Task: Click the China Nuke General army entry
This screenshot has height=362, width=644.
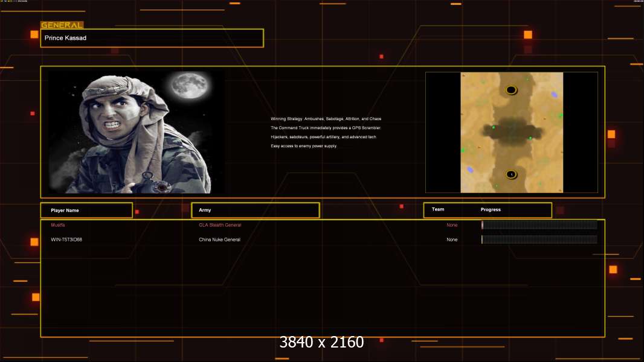Action: pyautogui.click(x=220, y=240)
